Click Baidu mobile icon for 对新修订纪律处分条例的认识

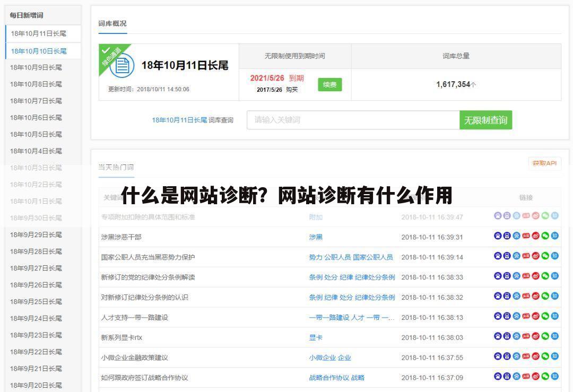pyautogui.click(x=507, y=296)
